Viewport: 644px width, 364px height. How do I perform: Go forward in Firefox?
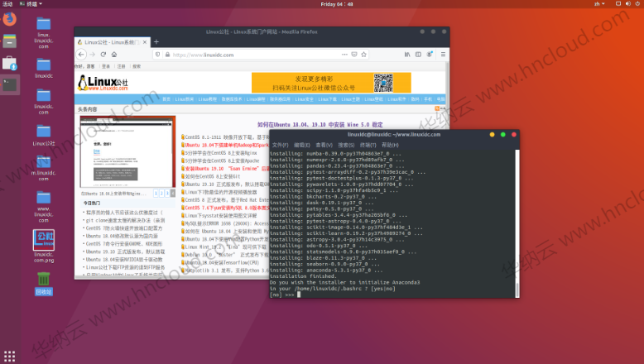coord(93,55)
